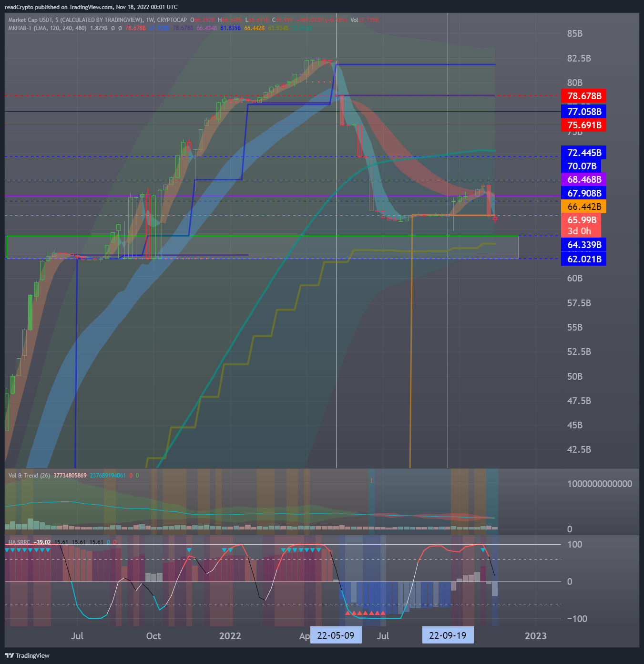Click the red 75.691B price label
Screen dimensions: 644x664
584,125
